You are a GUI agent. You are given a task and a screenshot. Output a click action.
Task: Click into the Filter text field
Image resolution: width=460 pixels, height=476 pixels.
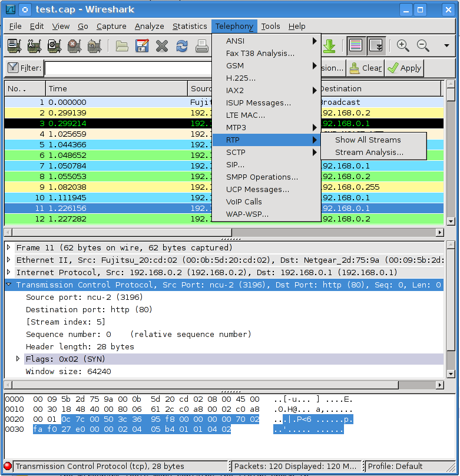click(x=128, y=68)
